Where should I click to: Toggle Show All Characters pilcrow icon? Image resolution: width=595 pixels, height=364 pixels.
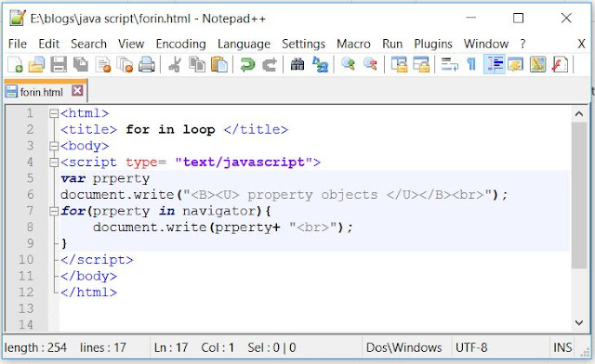471,64
